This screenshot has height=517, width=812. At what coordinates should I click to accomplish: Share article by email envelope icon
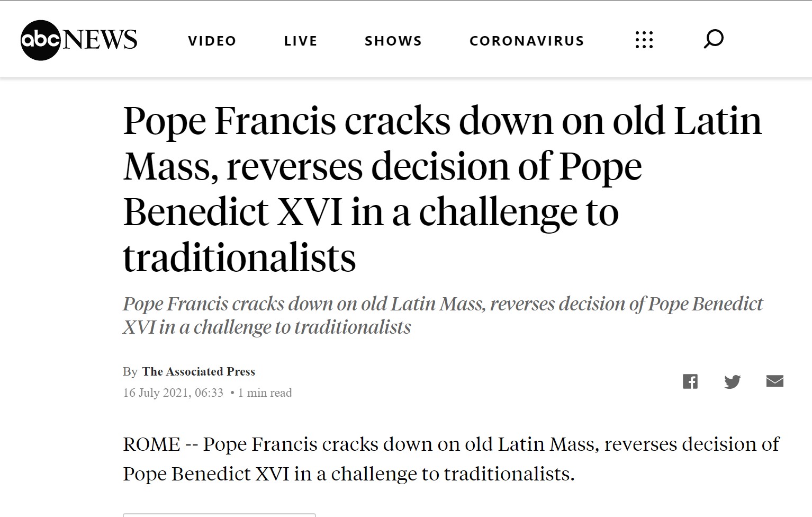click(x=775, y=381)
